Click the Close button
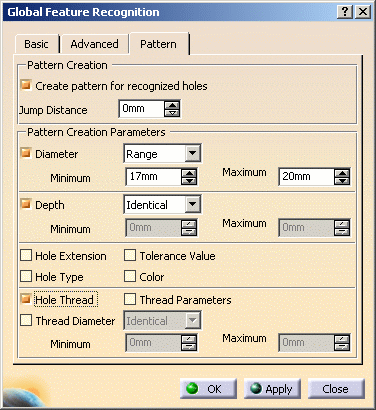This screenshot has width=376, height=410. [336, 389]
